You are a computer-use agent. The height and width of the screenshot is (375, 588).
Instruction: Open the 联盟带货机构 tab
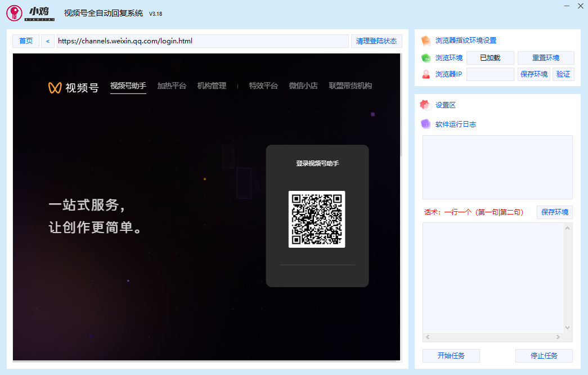pos(350,86)
